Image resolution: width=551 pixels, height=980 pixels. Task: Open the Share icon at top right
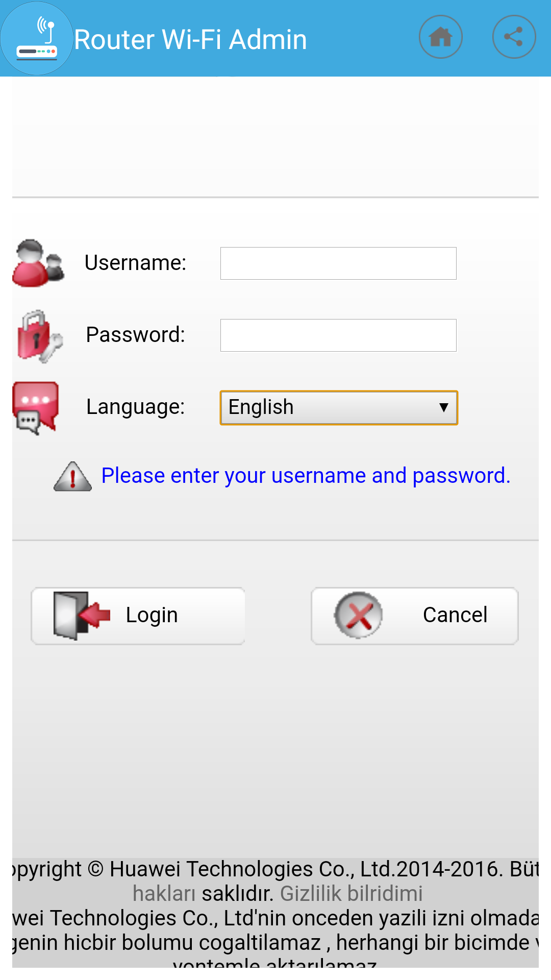point(514,37)
